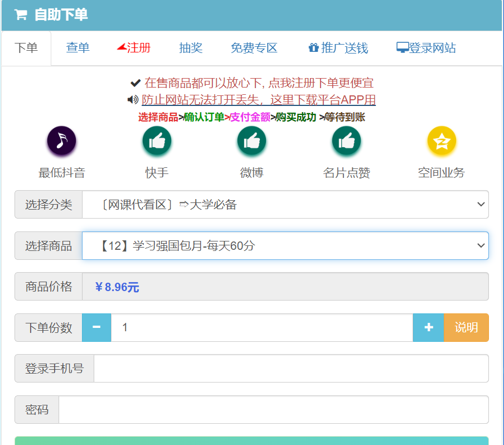Expand the 选择商品 product dropdown
Screen dimensions: 504x445
pos(285,246)
